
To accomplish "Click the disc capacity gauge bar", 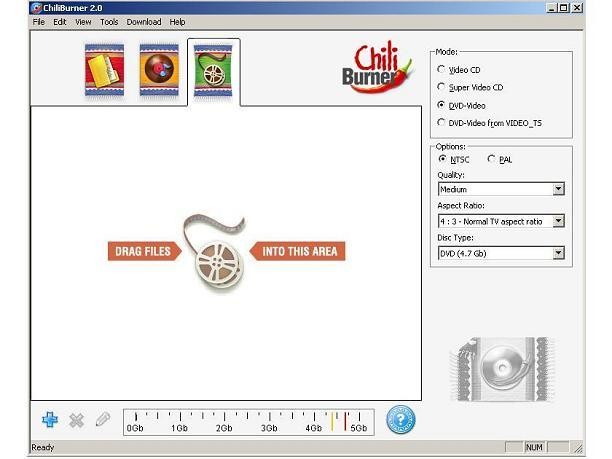I will point(249,422).
